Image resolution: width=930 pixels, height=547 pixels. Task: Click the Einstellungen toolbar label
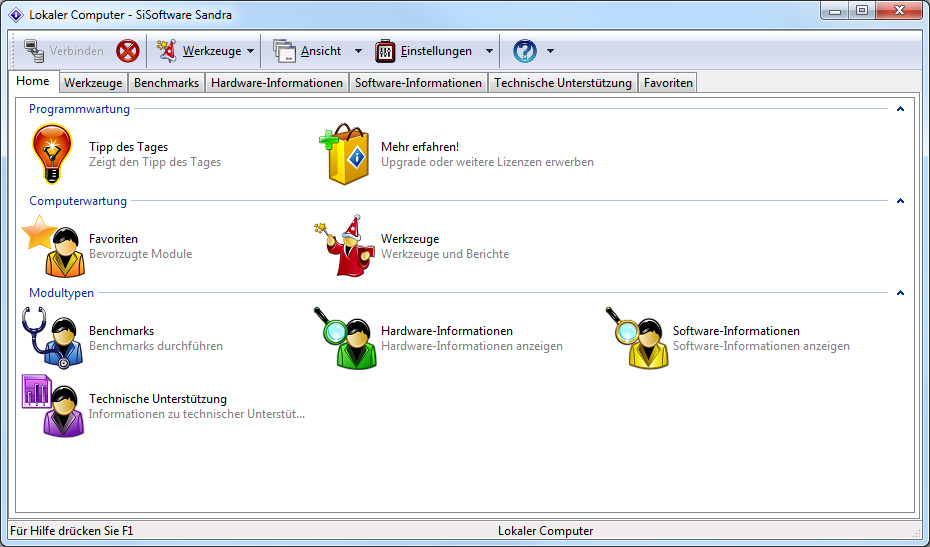point(436,51)
